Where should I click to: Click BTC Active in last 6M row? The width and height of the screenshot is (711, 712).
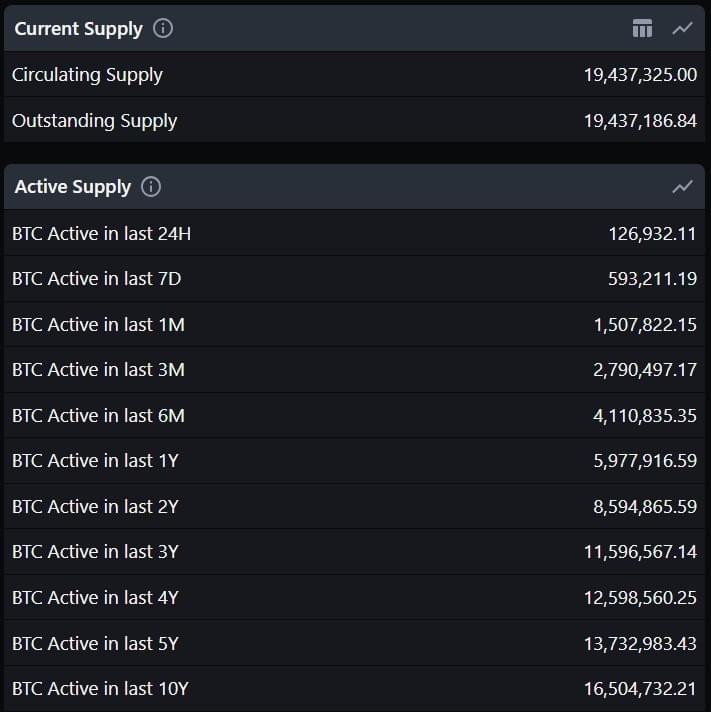354,415
